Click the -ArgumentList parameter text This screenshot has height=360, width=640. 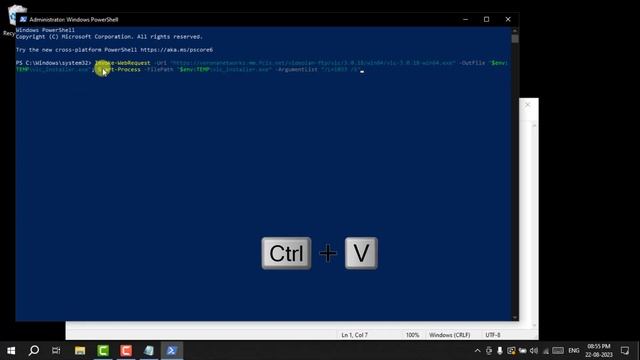(x=298, y=70)
